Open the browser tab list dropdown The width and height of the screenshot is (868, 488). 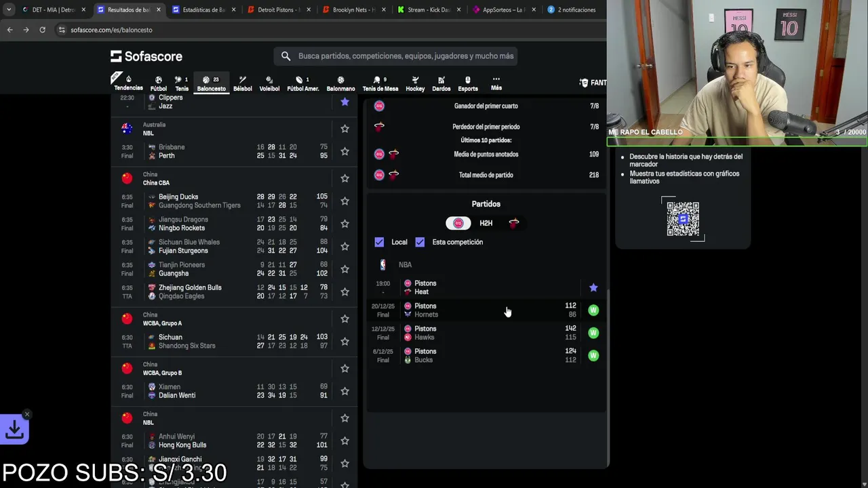9,9
